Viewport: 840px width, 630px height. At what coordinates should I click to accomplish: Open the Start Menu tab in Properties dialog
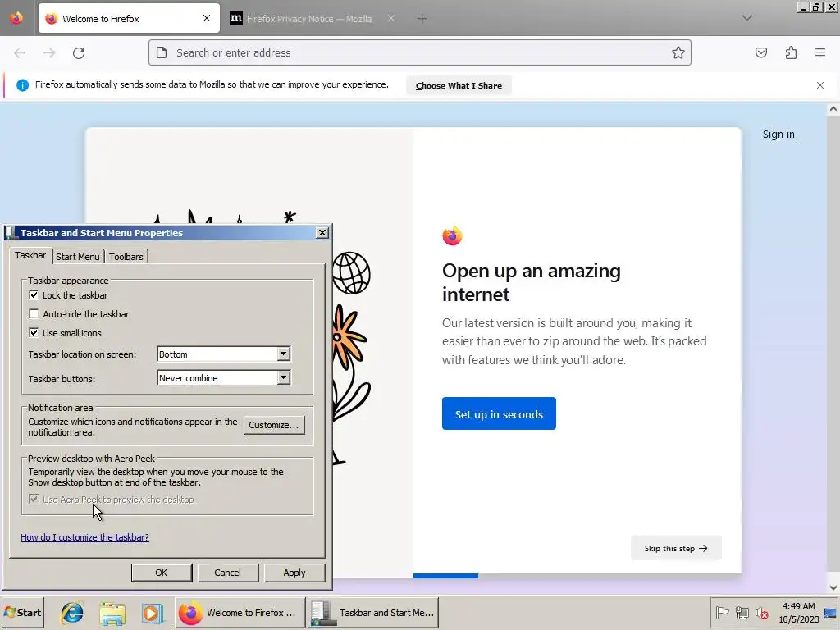(78, 257)
